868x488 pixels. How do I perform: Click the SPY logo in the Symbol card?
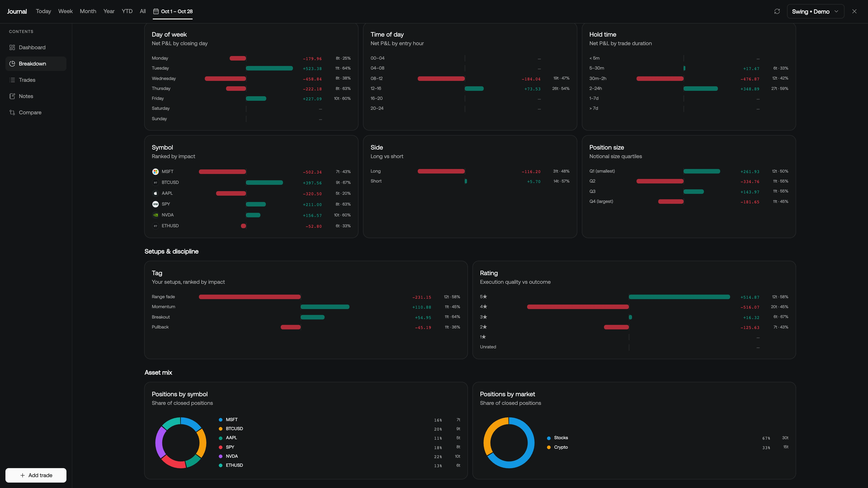(x=155, y=204)
